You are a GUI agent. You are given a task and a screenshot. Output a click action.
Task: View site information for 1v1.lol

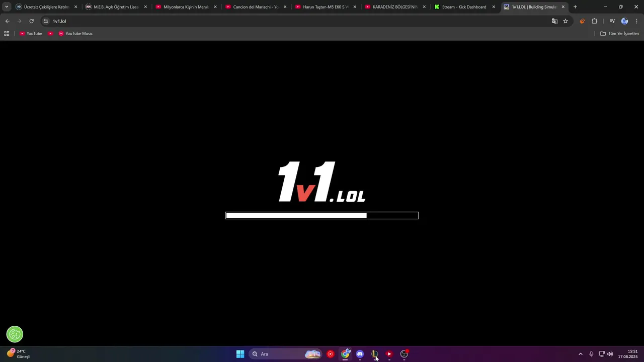(x=46, y=21)
